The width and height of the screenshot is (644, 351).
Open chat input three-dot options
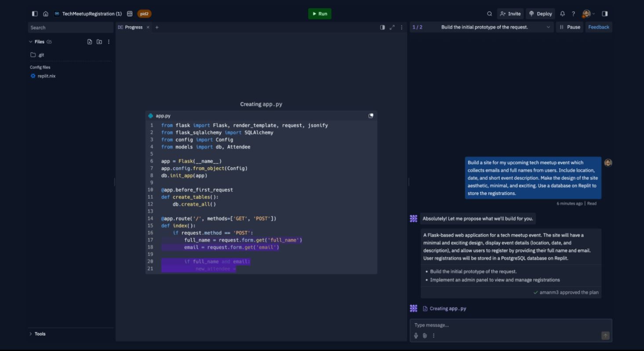433,336
